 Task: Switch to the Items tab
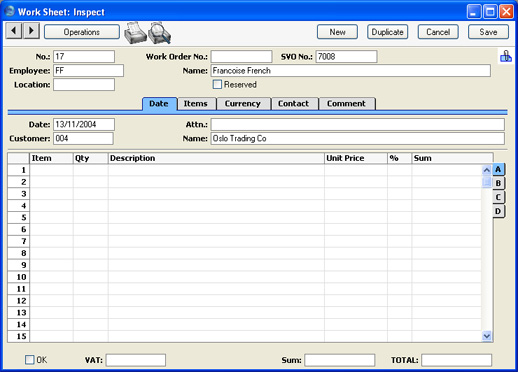tap(196, 104)
